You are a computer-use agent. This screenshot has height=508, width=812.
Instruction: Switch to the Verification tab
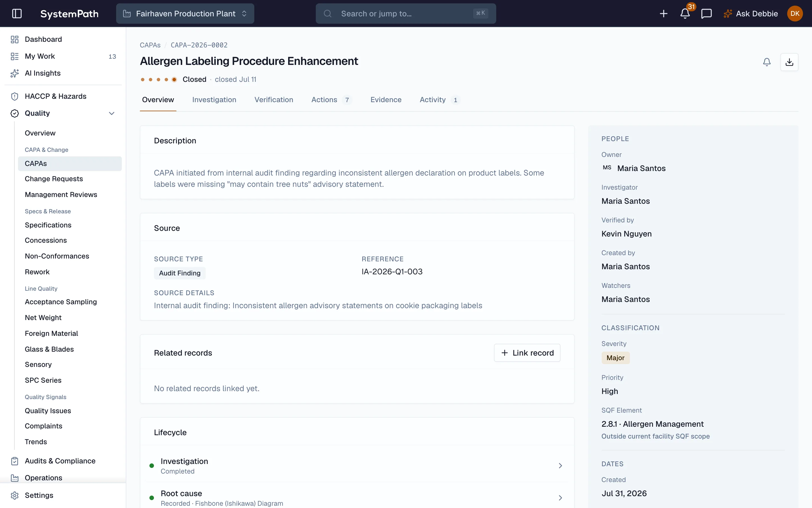(273, 100)
